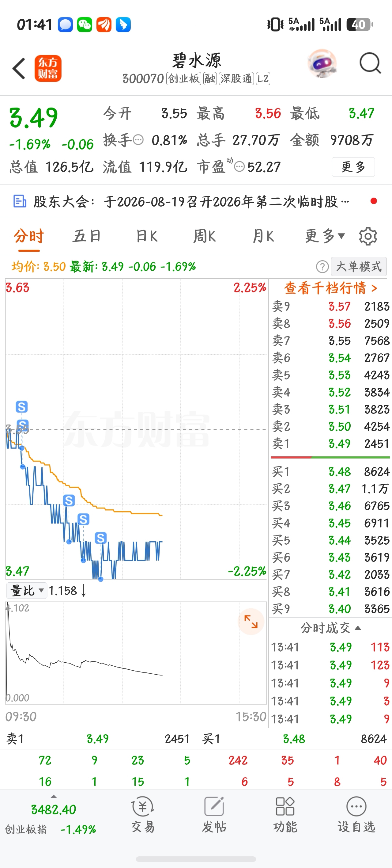Tap the intraday price chart area
The image size is (392, 868).
tap(136, 428)
